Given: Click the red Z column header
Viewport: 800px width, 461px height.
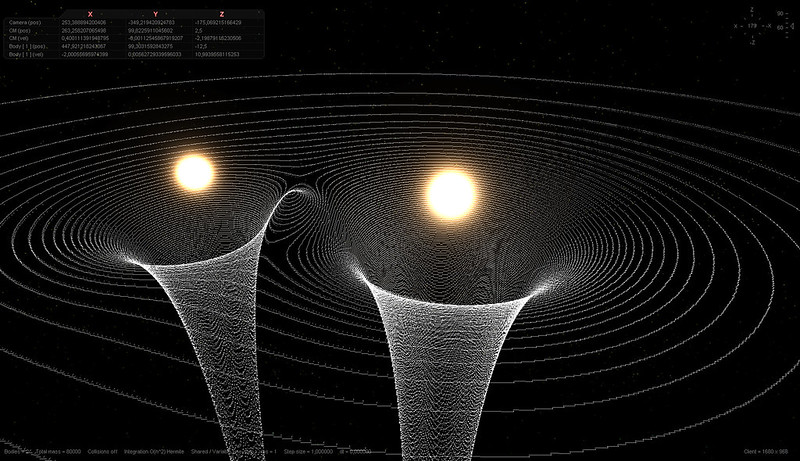Looking at the screenshot, I should click(221, 13).
